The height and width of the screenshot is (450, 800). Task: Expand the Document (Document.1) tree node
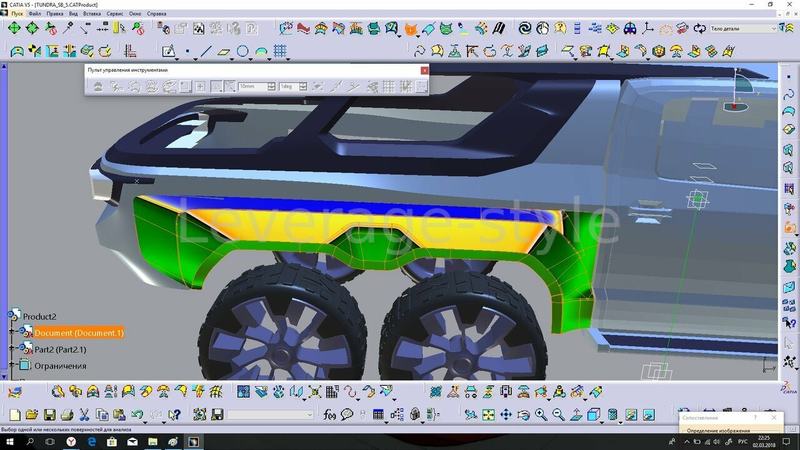pyautogui.click(x=11, y=332)
